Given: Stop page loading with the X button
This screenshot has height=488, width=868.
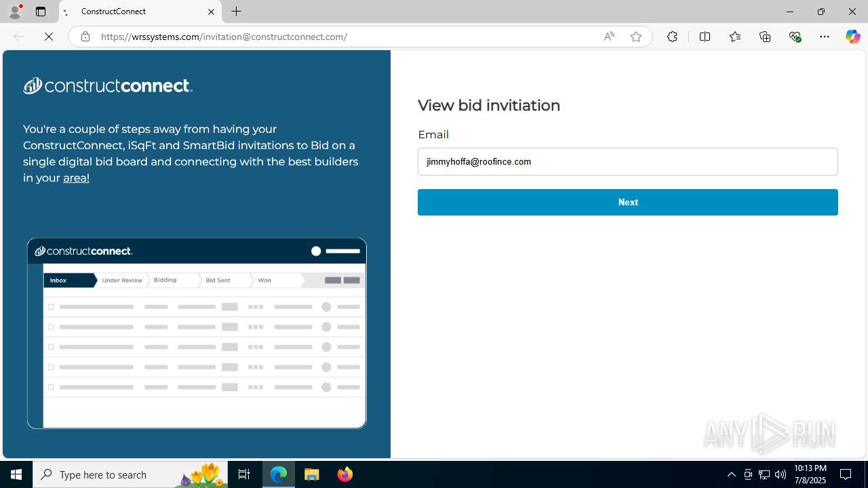Looking at the screenshot, I should click(49, 37).
